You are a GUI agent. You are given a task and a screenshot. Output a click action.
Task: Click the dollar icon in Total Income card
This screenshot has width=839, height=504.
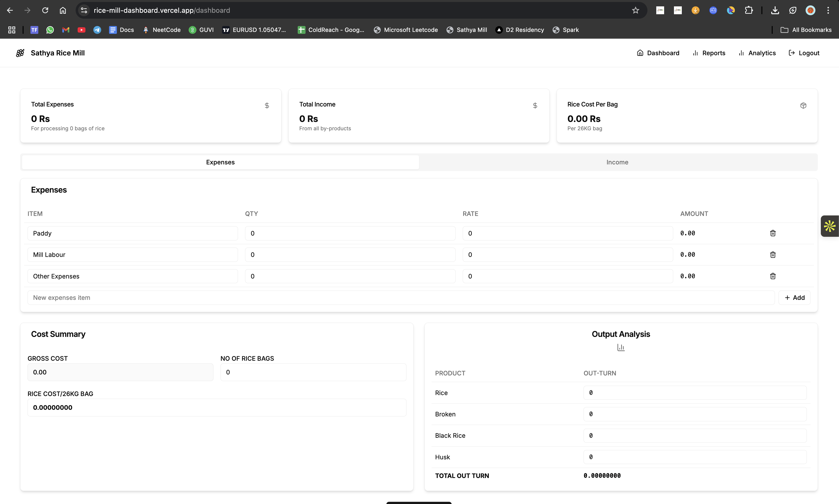[x=535, y=106]
